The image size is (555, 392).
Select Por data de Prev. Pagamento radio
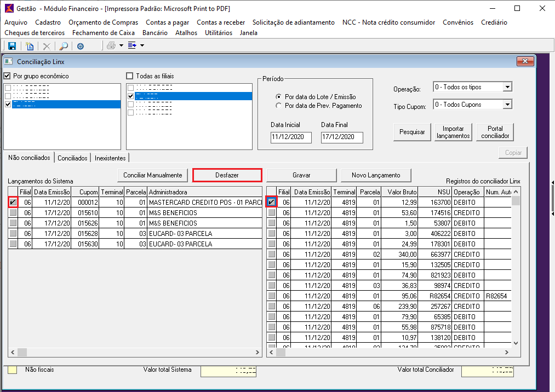pos(279,106)
